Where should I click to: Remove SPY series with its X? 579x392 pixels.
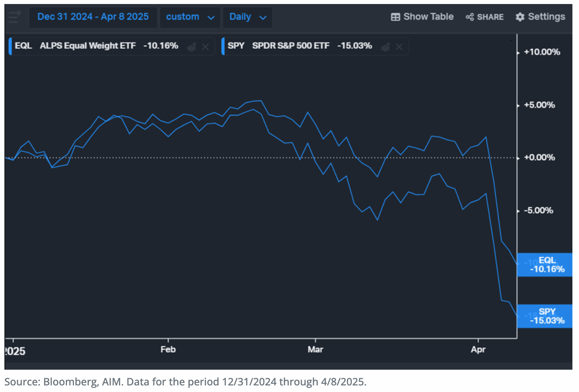coord(399,47)
